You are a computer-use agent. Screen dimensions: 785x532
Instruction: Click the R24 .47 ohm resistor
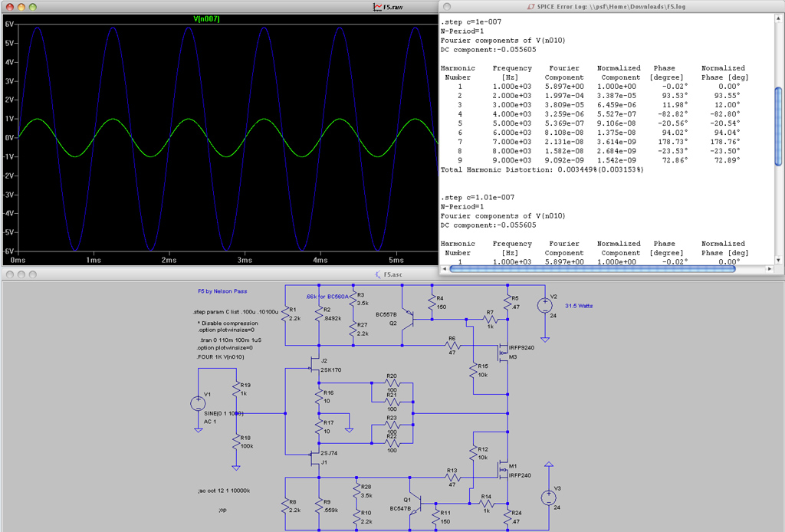[507, 517]
